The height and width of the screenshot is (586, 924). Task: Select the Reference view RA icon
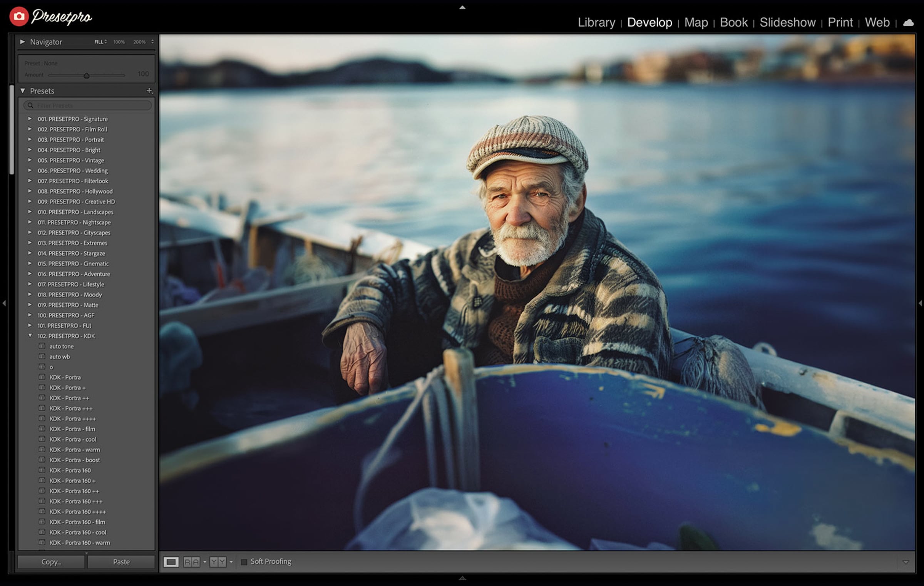(191, 562)
